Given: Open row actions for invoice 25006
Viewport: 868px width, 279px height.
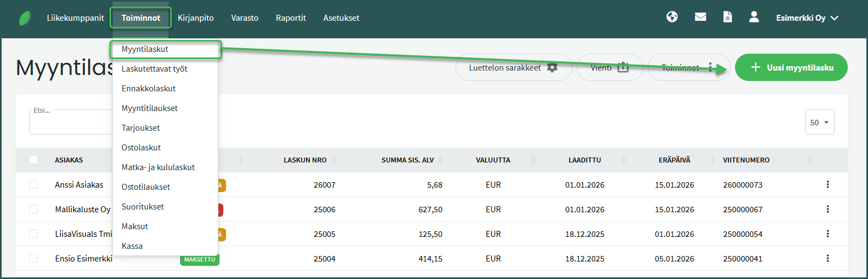Looking at the screenshot, I should [828, 210].
